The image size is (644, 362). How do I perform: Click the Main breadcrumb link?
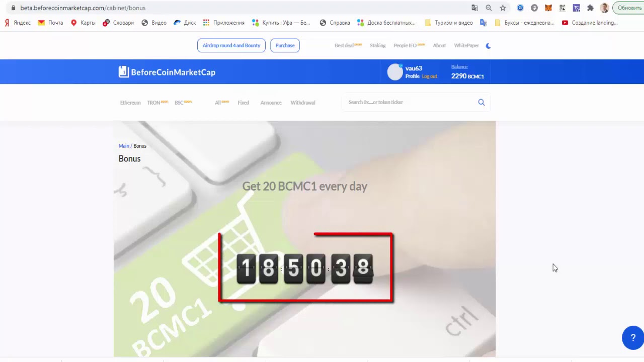[124, 146]
